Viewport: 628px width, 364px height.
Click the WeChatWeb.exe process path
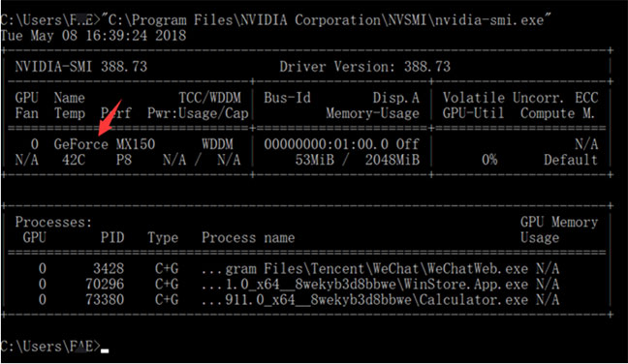(x=364, y=268)
